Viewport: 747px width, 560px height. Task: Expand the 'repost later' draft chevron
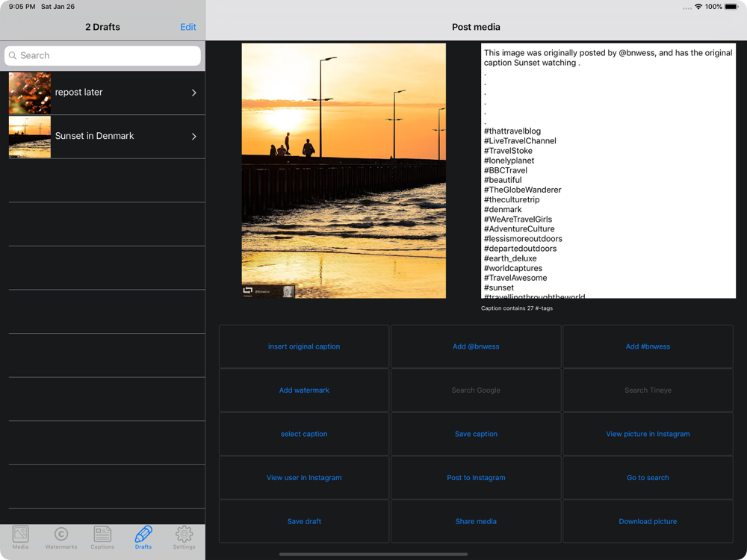(194, 93)
